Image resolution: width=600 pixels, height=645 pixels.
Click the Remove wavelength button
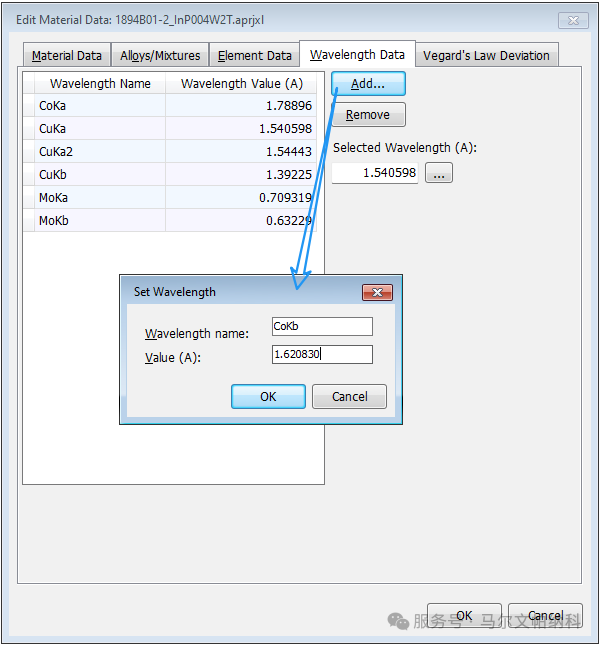[x=368, y=115]
